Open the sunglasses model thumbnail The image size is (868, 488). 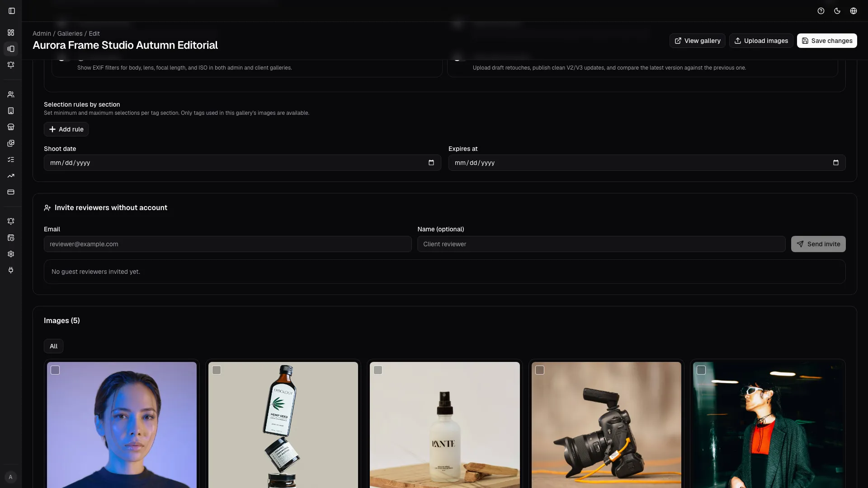[768, 425]
